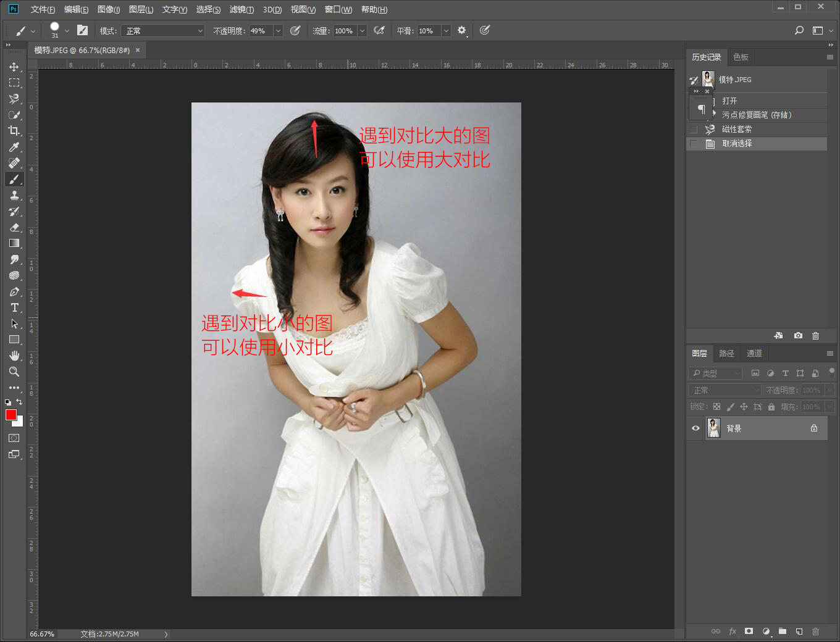Expand the 不透明度 opacity slider arrow

278,31
